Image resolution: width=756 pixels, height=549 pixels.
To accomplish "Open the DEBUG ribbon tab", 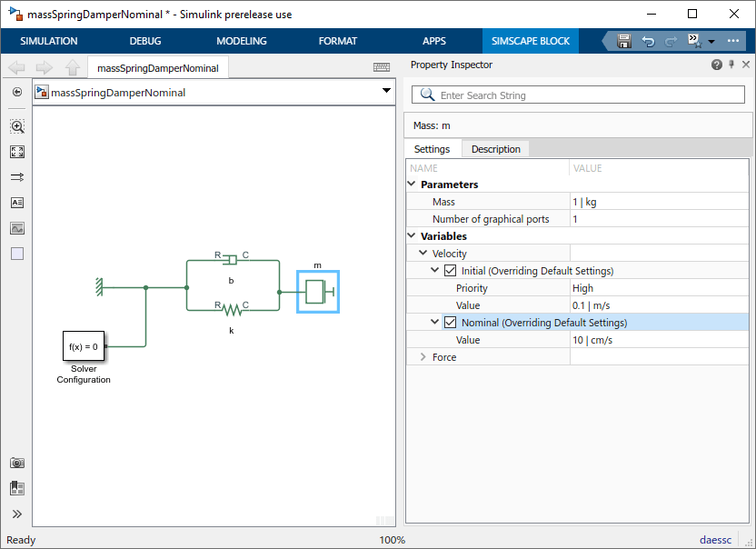I will (x=145, y=41).
